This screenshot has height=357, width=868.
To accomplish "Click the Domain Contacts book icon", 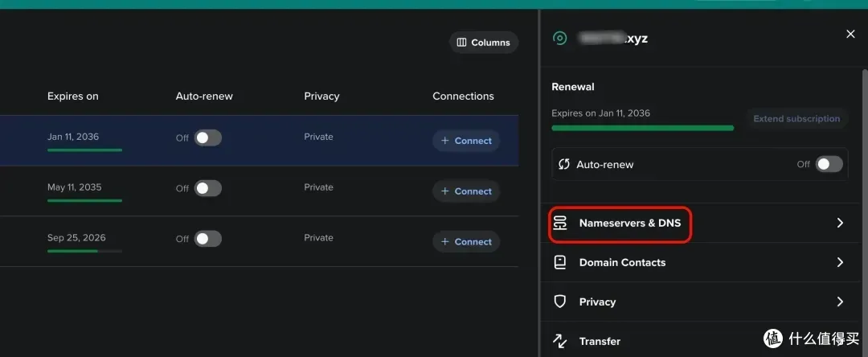I will (x=560, y=262).
